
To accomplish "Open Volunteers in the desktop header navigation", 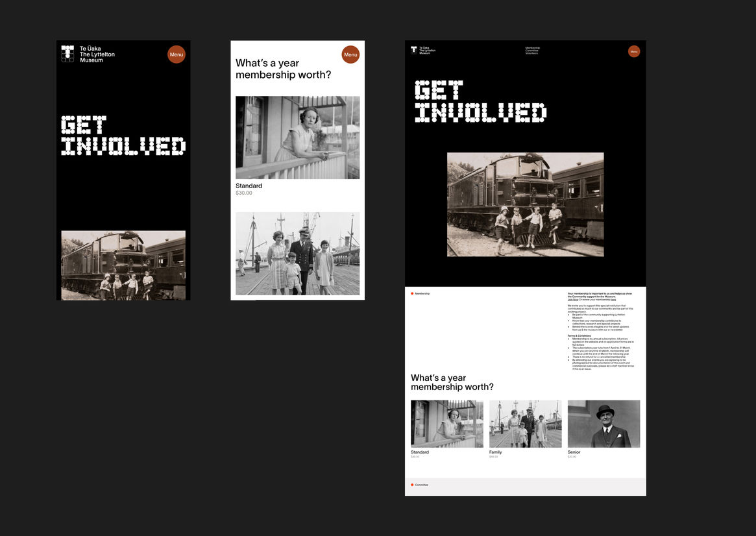I will coord(532,53).
